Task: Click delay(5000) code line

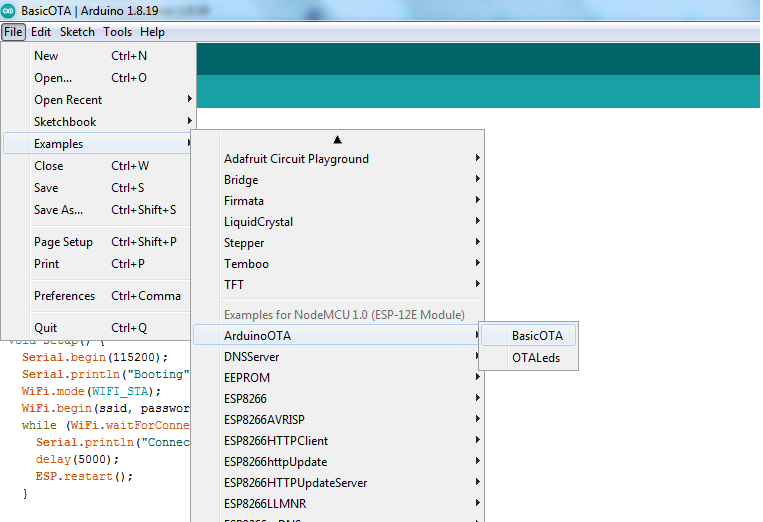Action: coord(77,460)
